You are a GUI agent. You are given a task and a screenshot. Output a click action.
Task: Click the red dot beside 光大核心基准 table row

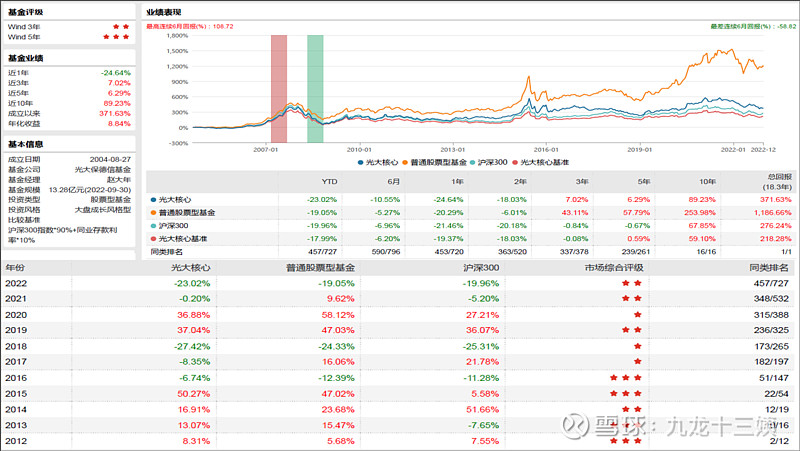coord(153,239)
